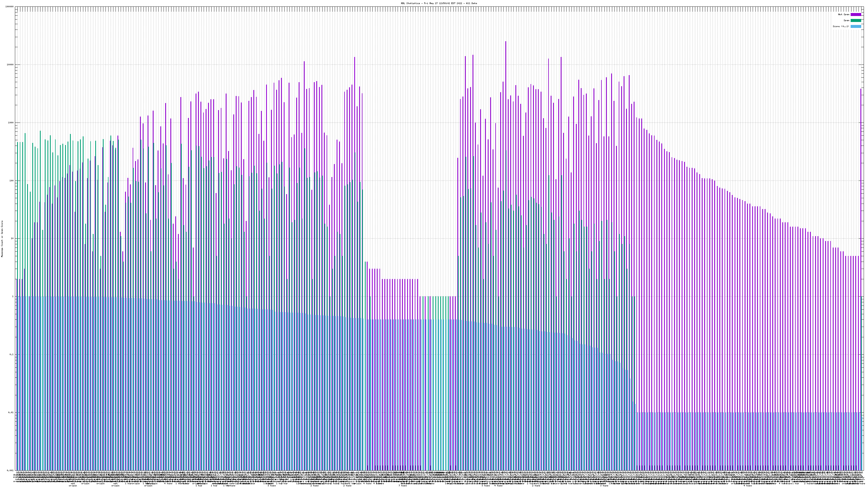Click the 100 y-axis tick label
The image size is (868, 488).
11,181
